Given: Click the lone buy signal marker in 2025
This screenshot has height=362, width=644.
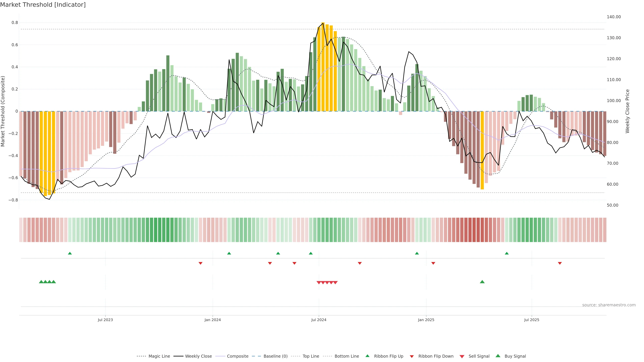Looking at the screenshot, I should 482,282.
